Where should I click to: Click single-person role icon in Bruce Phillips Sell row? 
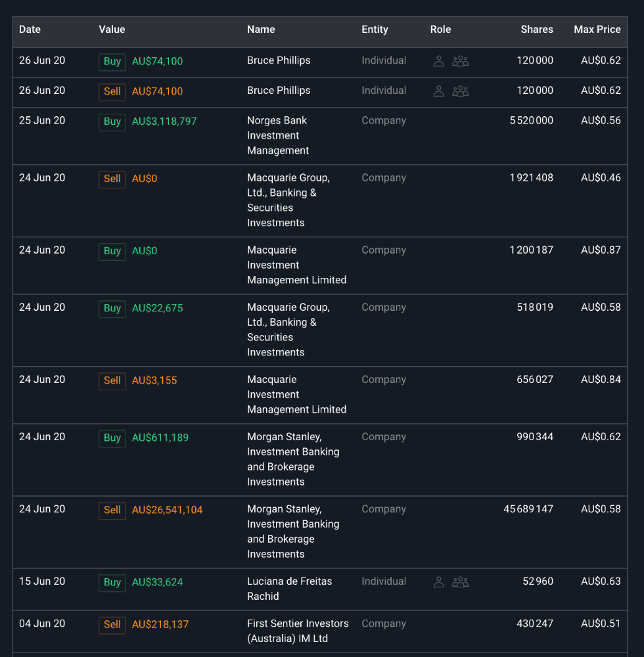(439, 91)
